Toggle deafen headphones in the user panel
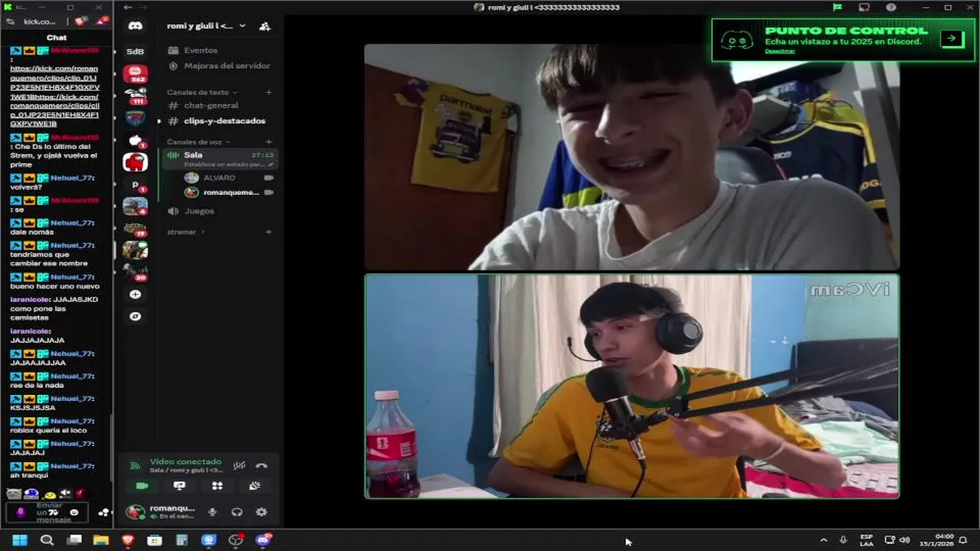This screenshot has width=980, height=551. click(x=237, y=513)
